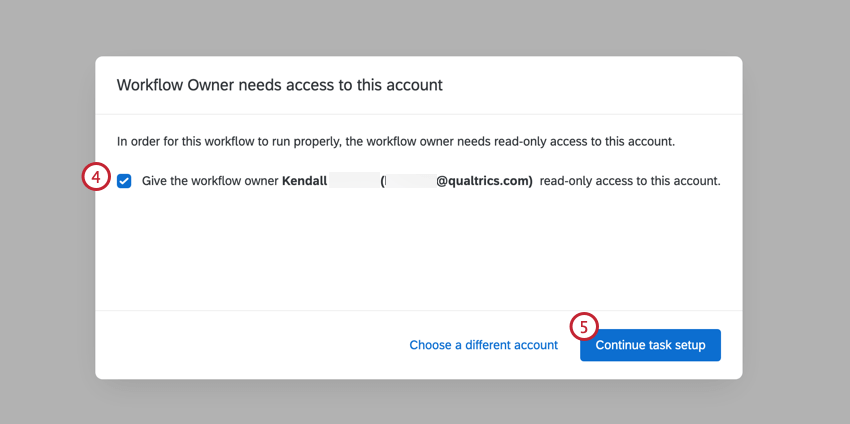Select the red step 4 circle marker
This screenshot has height=424, width=850.
point(96,179)
